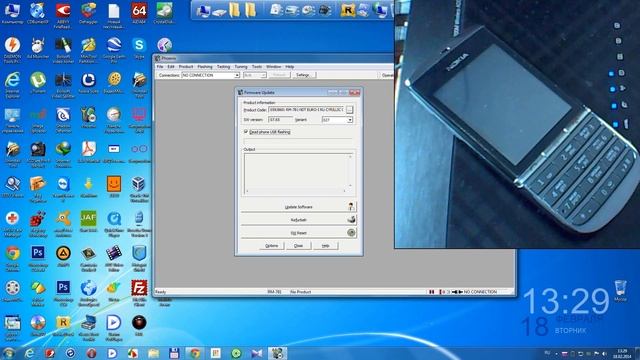Select the Google Earth desktop icon
Viewport: 640px width, 360px height.
114,49
